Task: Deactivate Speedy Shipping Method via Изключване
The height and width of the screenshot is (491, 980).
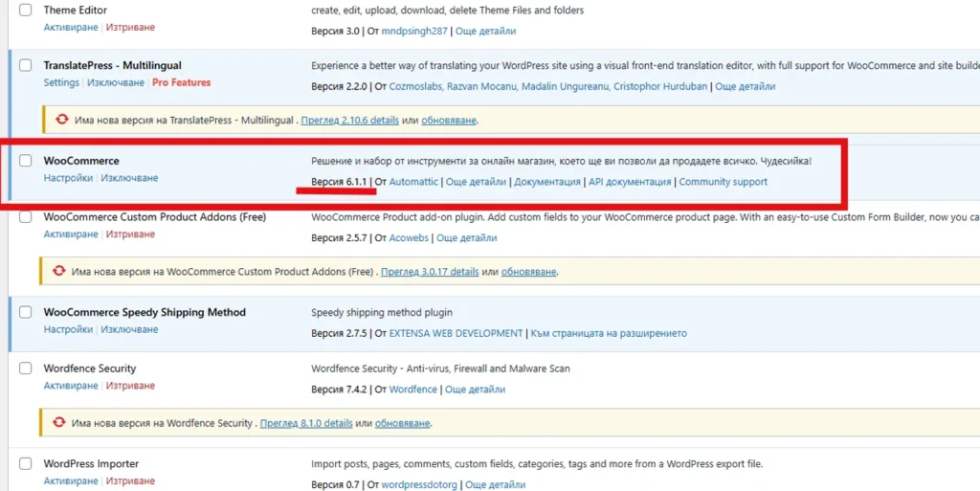Action: [129, 329]
